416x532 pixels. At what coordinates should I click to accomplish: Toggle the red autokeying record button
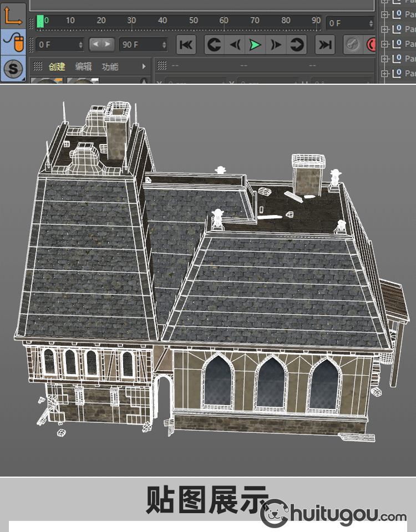(x=371, y=44)
